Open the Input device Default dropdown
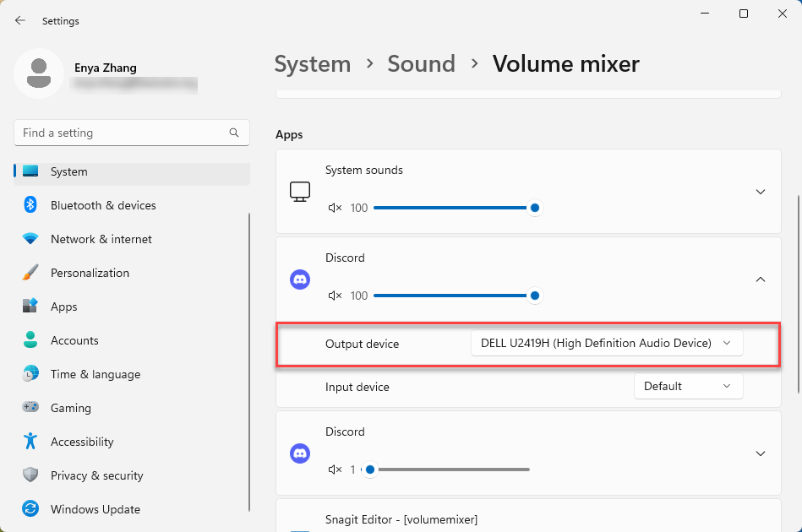Image resolution: width=802 pixels, height=532 pixels. pos(687,386)
